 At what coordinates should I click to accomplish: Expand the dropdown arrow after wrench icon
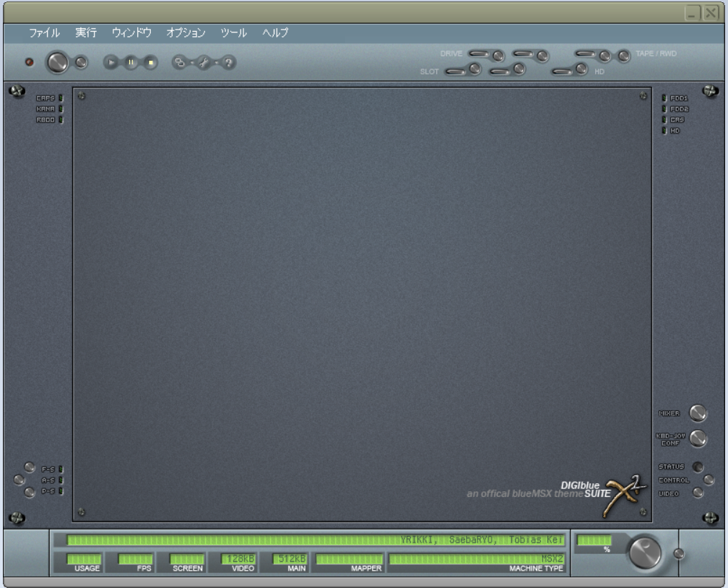[216, 62]
